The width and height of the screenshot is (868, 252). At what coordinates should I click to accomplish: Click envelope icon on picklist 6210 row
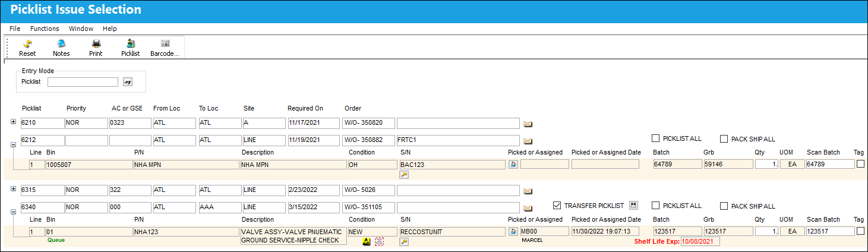coord(528,124)
